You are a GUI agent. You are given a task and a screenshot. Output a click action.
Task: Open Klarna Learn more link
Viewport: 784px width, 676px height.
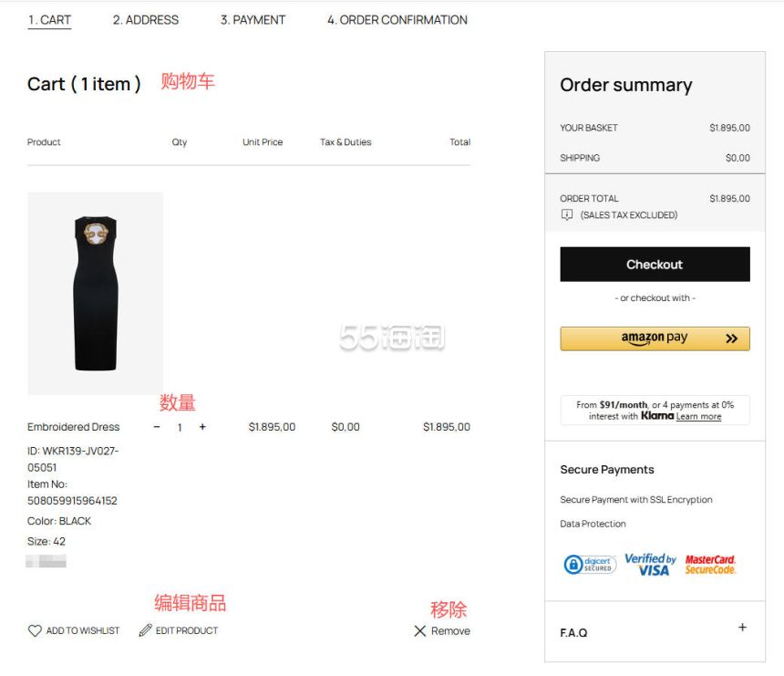698,417
